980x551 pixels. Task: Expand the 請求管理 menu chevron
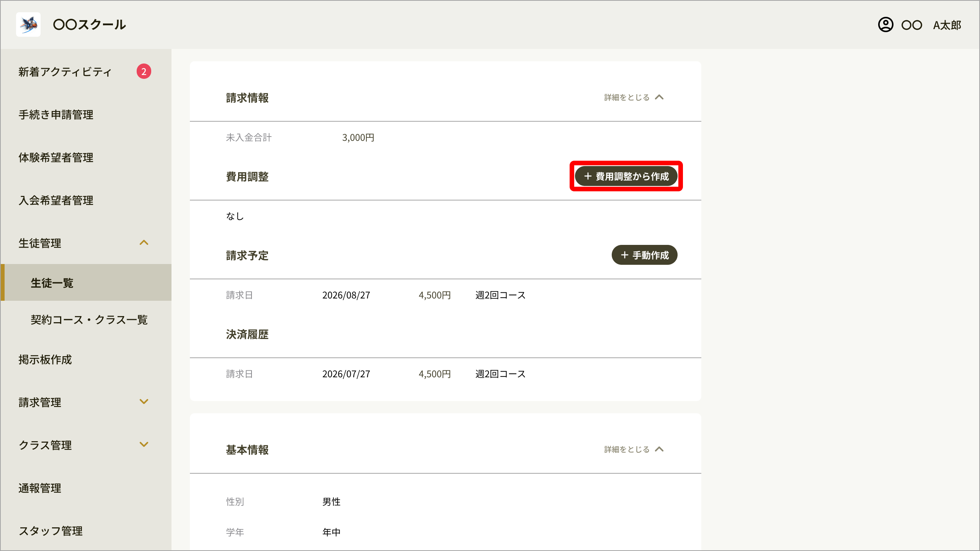tap(144, 402)
